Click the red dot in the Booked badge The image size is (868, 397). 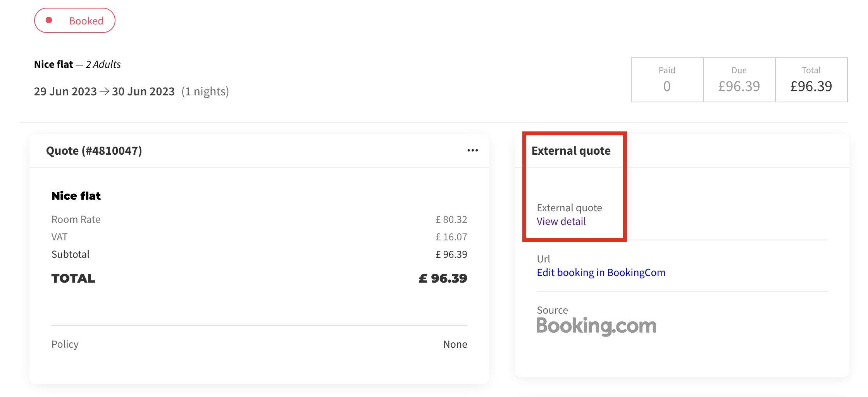click(x=49, y=20)
